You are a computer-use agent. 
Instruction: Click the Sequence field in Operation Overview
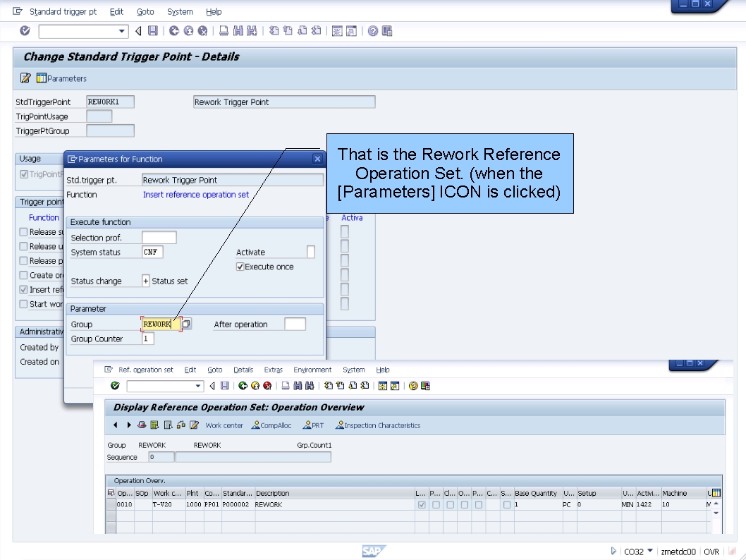click(x=161, y=457)
